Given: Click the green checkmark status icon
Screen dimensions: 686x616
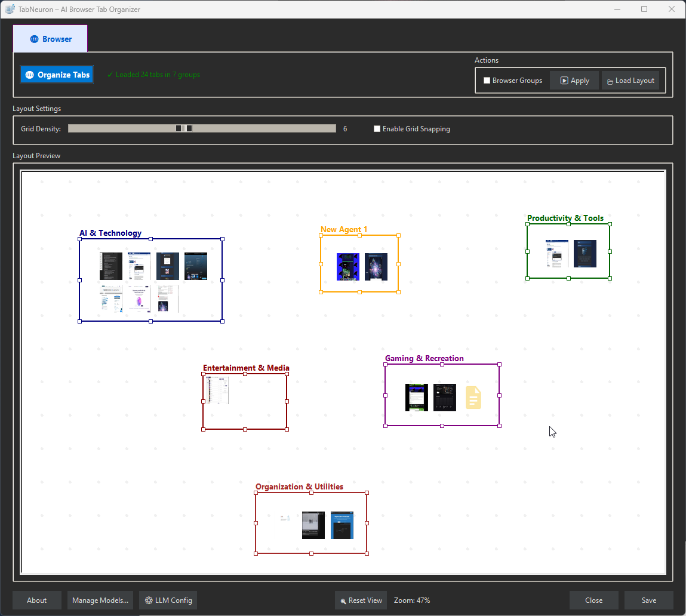Looking at the screenshot, I should 109,74.
